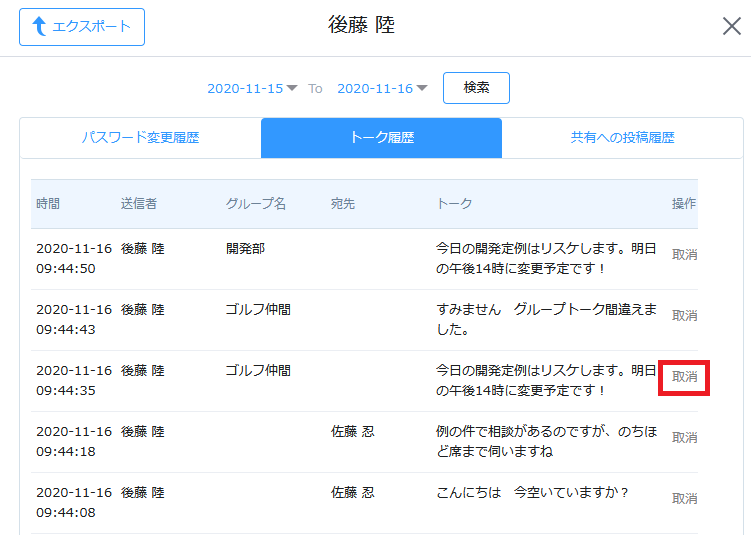Click the Export button with arrow icon
751x535 pixels.
(82, 27)
